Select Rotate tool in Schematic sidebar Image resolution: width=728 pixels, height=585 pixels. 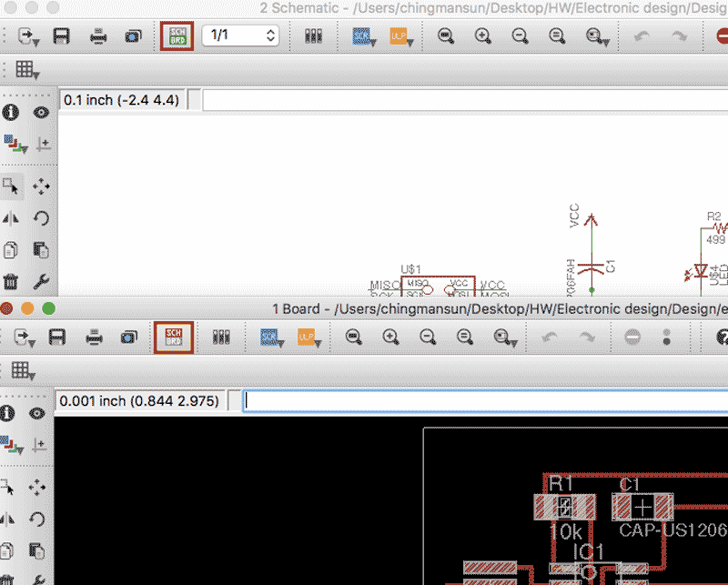[x=41, y=218]
